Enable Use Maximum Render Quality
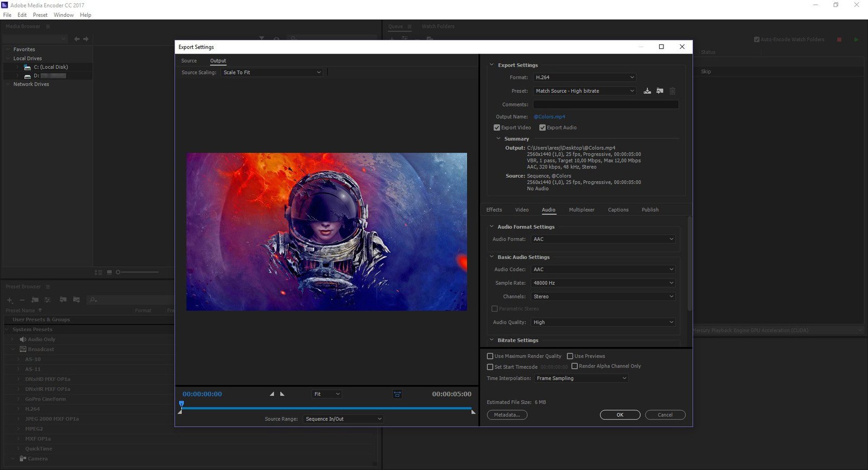This screenshot has width=868, height=470. (x=490, y=356)
